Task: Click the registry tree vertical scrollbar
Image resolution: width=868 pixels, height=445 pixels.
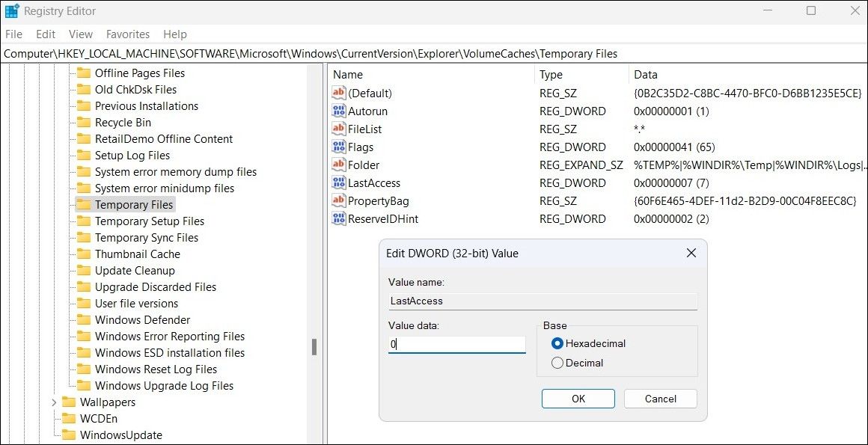Action: click(314, 344)
